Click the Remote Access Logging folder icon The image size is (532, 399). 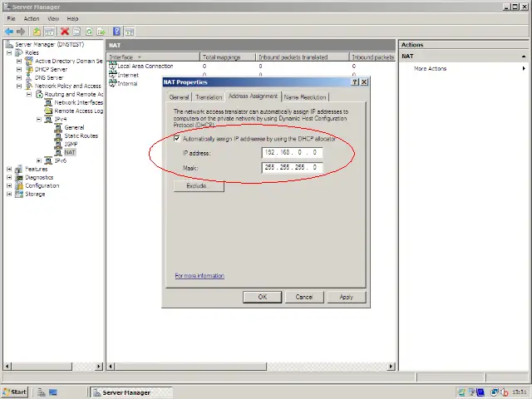(49, 111)
